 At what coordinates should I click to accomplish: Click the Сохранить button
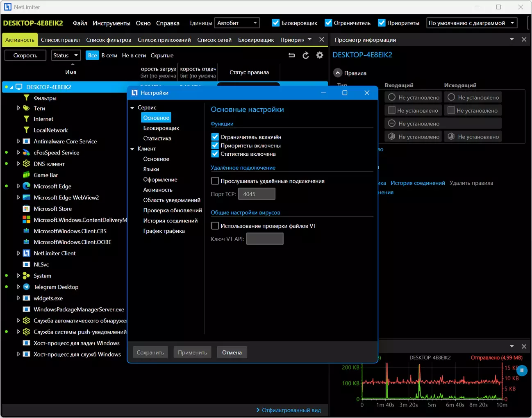click(x=150, y=352)
